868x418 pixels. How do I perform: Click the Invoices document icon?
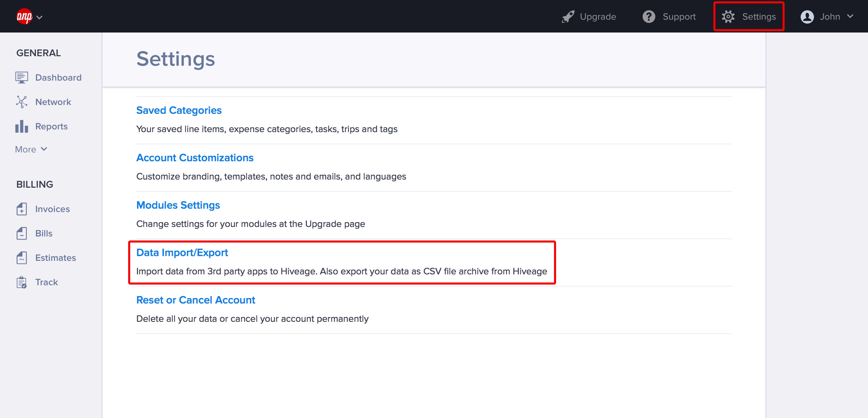point(21,209)
